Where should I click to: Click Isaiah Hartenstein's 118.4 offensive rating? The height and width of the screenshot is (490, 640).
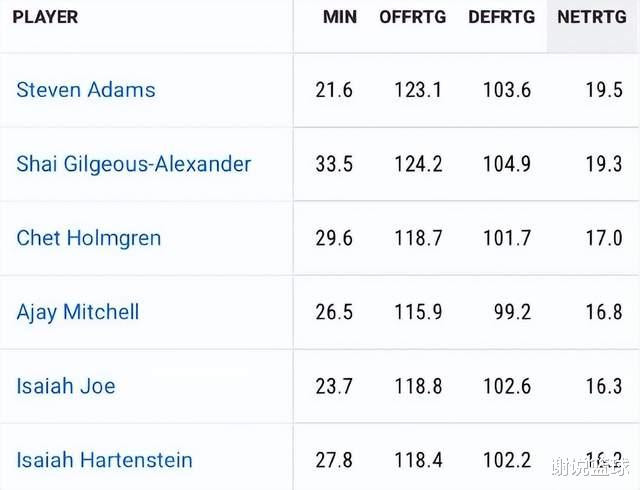(x=418, y=460)
